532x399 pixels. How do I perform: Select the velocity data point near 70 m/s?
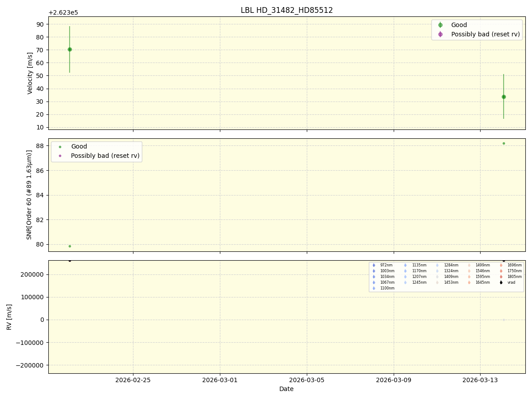coord(70,49)
